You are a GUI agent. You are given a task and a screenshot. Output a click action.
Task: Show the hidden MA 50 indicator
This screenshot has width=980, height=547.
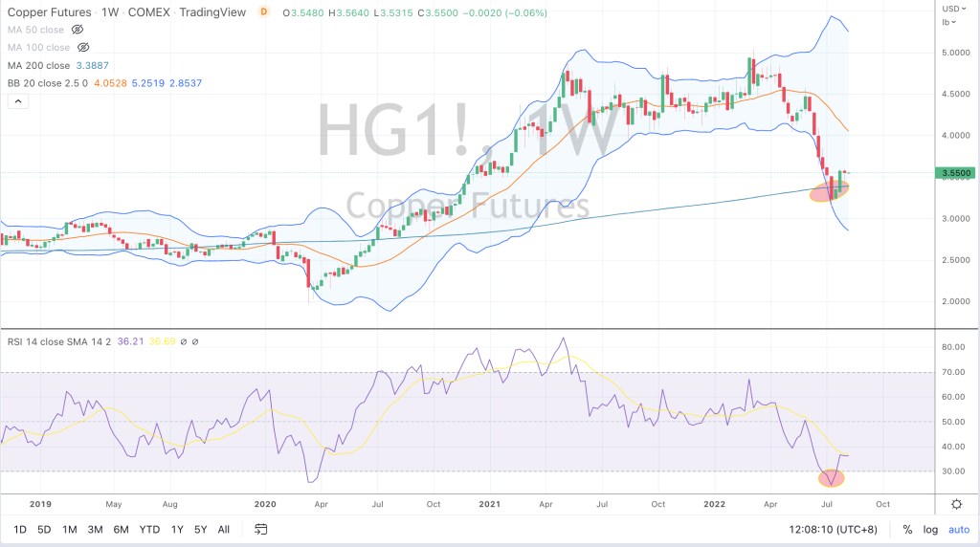pyautogui.click(x=78, y=31)
